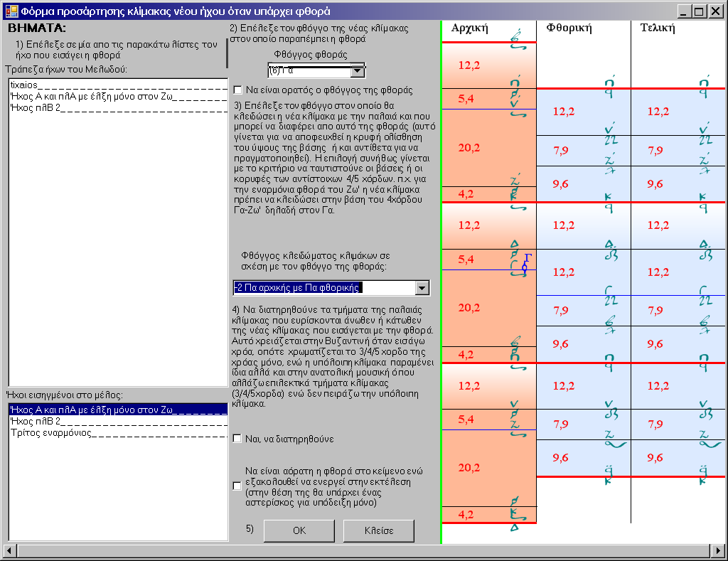Maximize the dialog window

pyautogui.click(x=700, y=11)
